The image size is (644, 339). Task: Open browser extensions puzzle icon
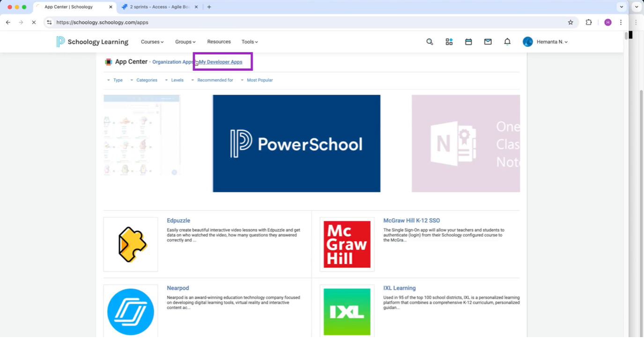[589, 22]
